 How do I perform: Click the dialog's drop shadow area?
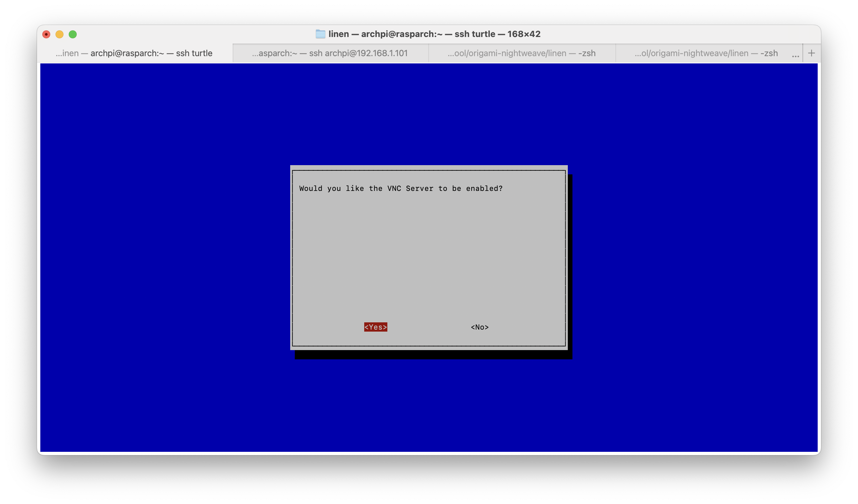(569, 354)
